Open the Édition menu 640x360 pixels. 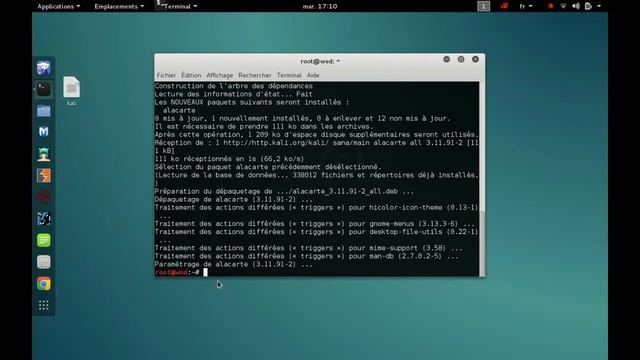pos(191,75)
